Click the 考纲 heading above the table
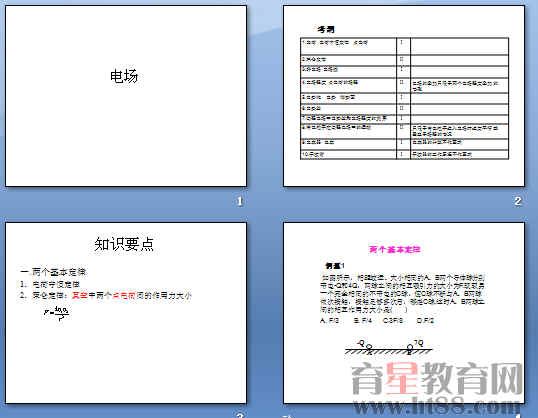This screenshot has height=418, width=538. click(x=326, y=30)
